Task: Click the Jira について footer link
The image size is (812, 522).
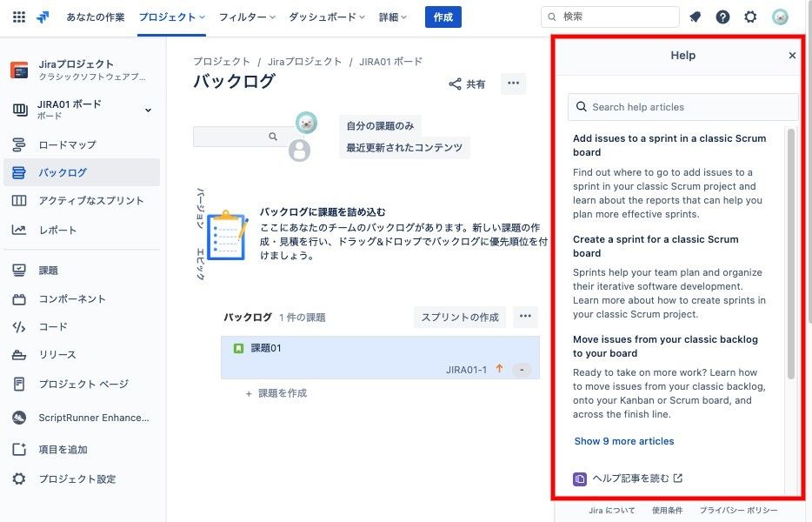Action: tap(611, 511)
